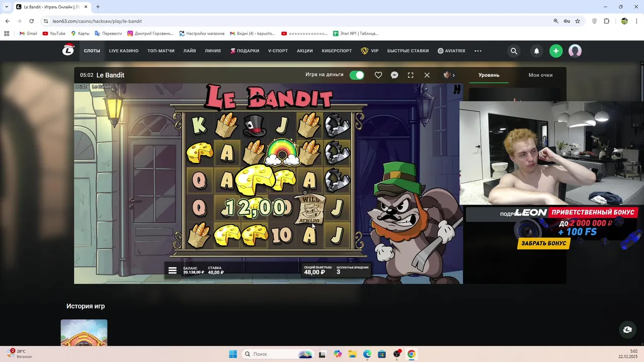Click ЗАБРАТЬ БОНУС button
The height and width of the screenshot is (362, 644).
[543, 243]
